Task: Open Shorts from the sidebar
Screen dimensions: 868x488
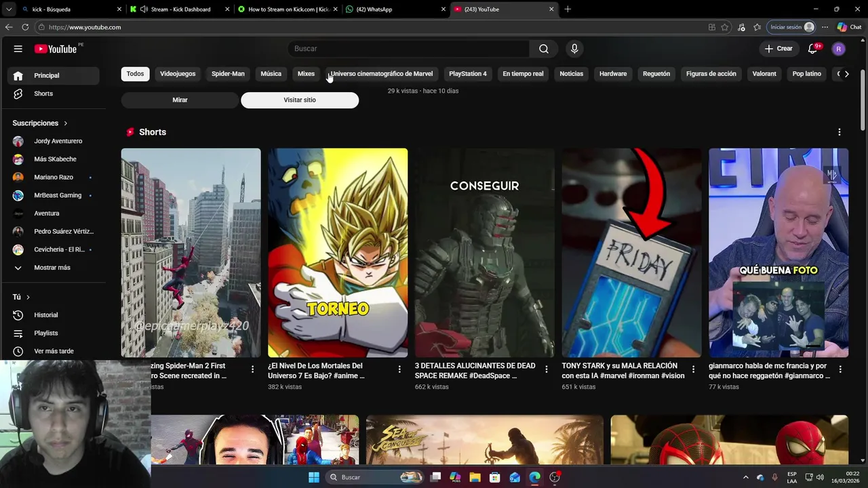Action: [x=53, y=94]
